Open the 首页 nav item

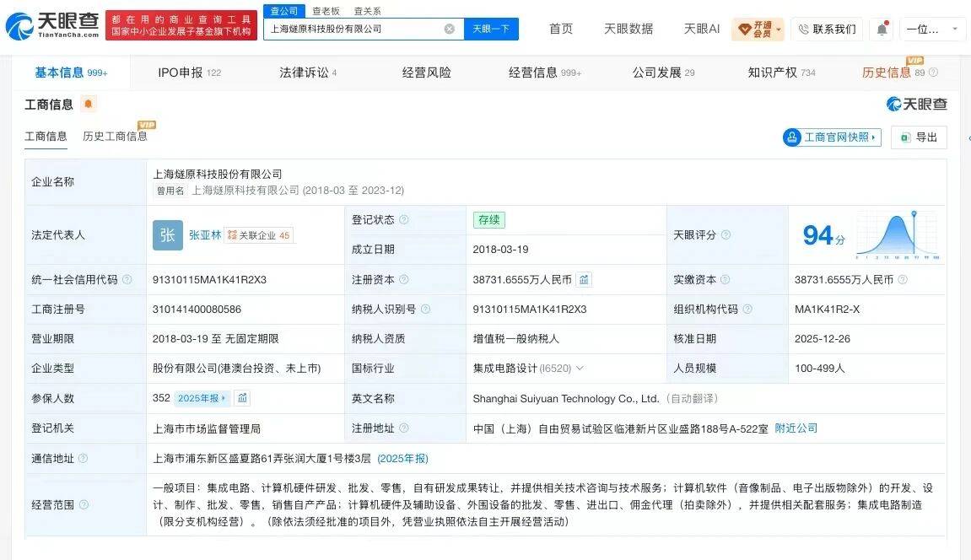coord(561,29)
